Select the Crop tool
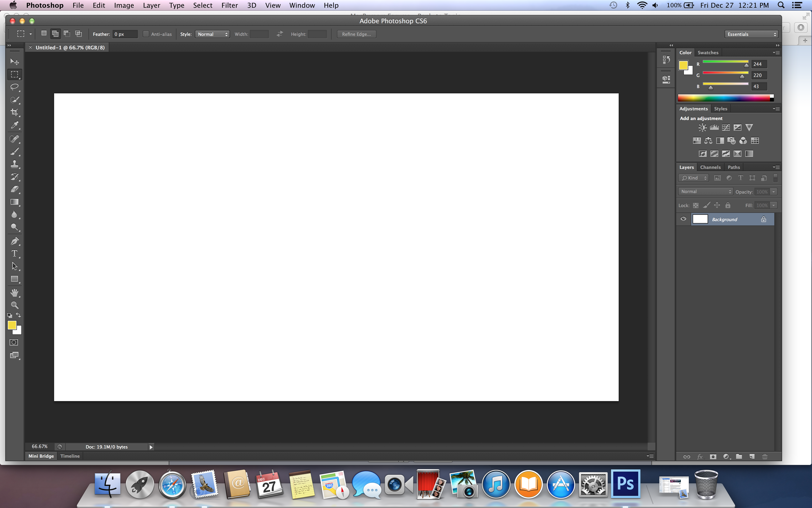 (x=14, y=112)
